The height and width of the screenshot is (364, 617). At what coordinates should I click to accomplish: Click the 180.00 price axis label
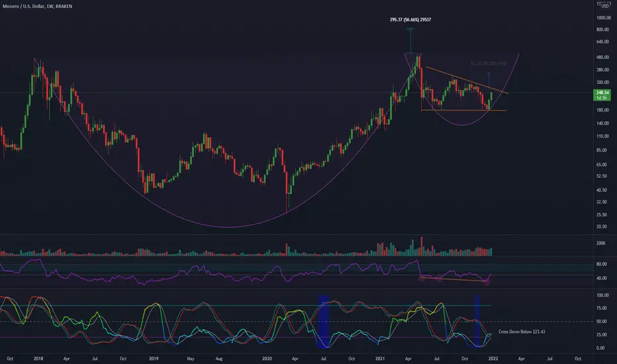602,110
